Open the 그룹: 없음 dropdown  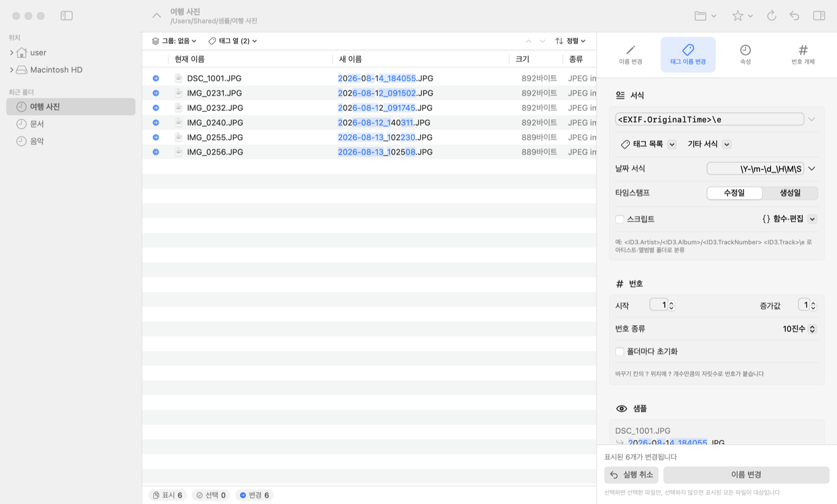click(x=174, y=41)
